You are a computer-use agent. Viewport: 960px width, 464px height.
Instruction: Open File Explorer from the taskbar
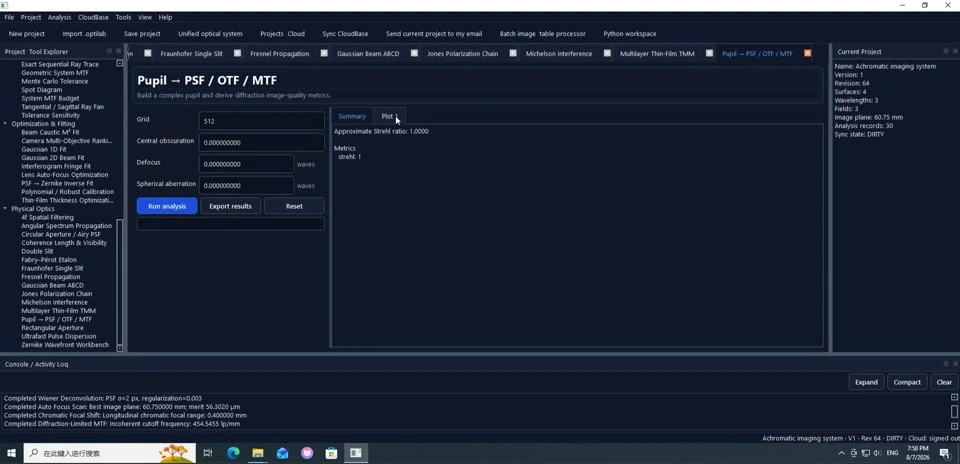[x=258, y=453]
